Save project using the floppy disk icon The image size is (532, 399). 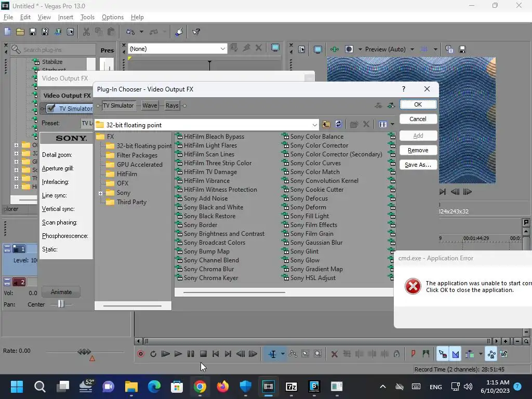click(x=33, y=32)
